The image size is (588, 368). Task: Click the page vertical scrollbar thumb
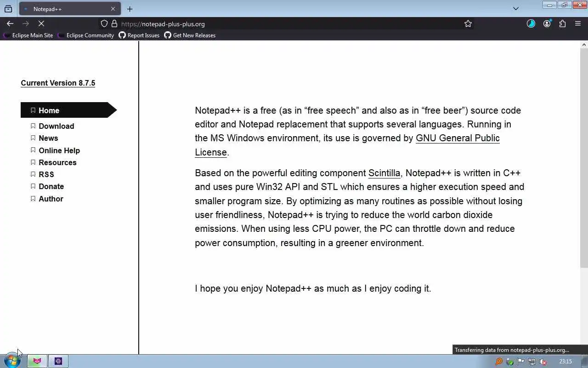pos(584,158)
